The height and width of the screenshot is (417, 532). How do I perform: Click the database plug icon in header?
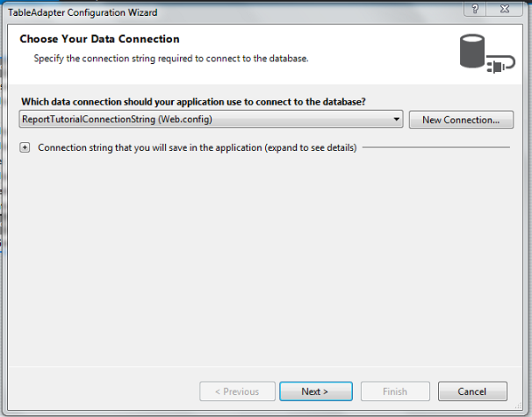pos(487,53)
